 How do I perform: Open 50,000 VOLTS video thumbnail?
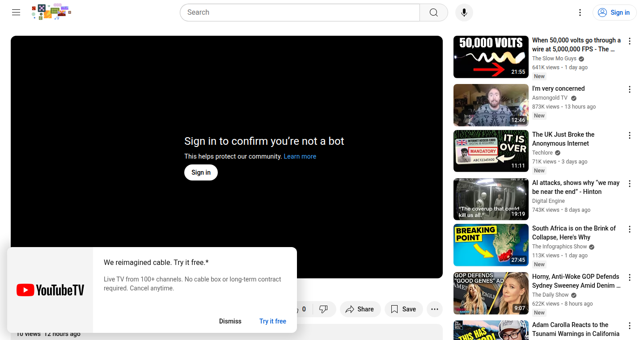coord(491,57)
